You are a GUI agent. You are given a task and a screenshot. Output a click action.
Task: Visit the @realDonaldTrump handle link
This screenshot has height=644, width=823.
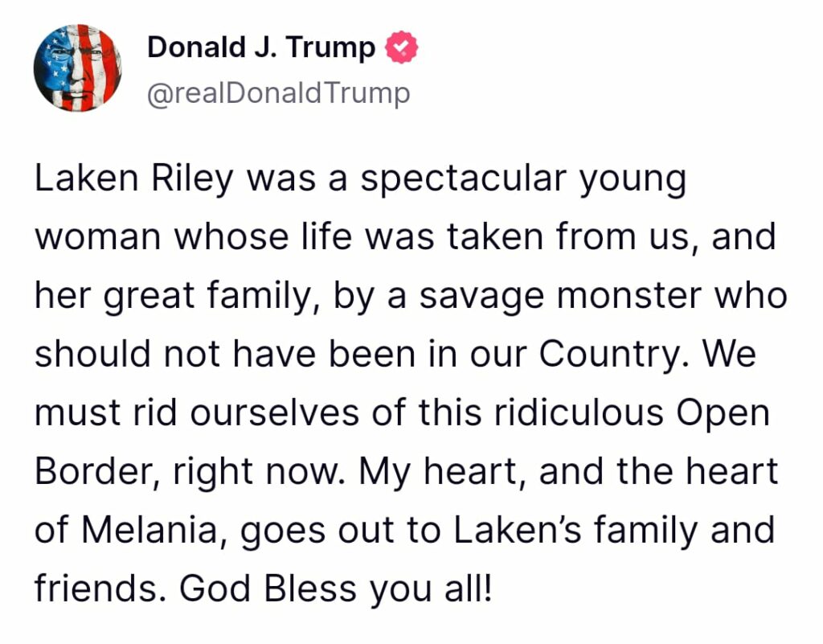(279, 93)
